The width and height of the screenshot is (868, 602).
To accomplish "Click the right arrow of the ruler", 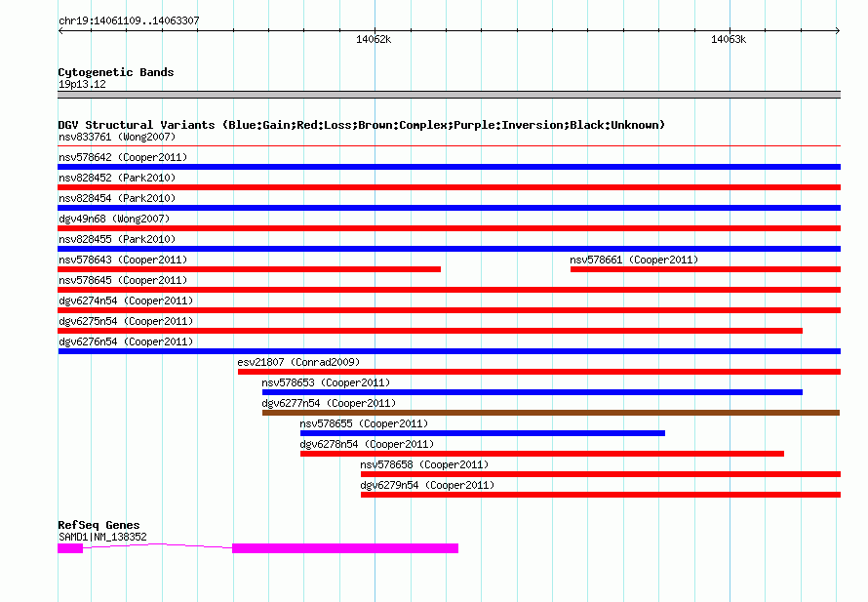I will [838, 30].
